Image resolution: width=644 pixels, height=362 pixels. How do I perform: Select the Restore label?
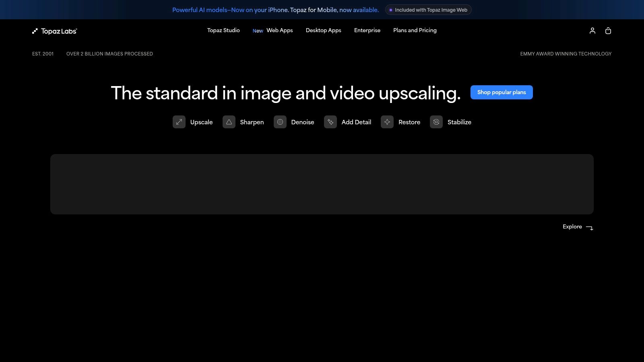[409, 122]
